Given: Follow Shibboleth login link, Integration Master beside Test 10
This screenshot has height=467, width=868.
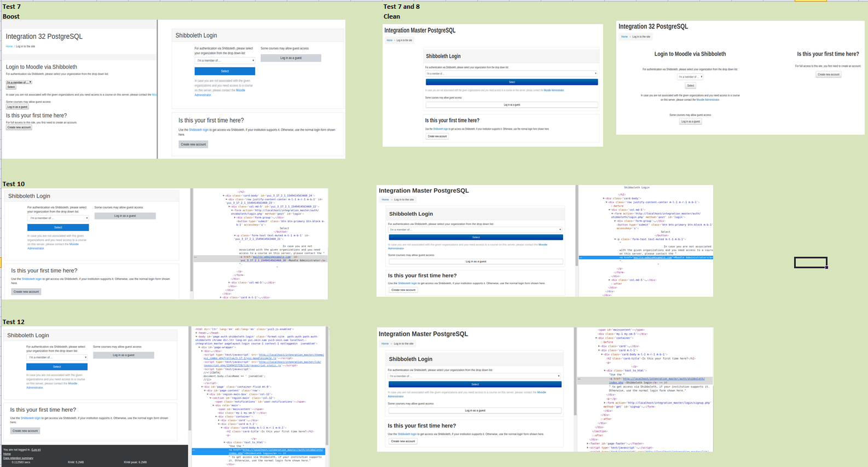Looking at the screenshot, I should (x=408, y=284).
